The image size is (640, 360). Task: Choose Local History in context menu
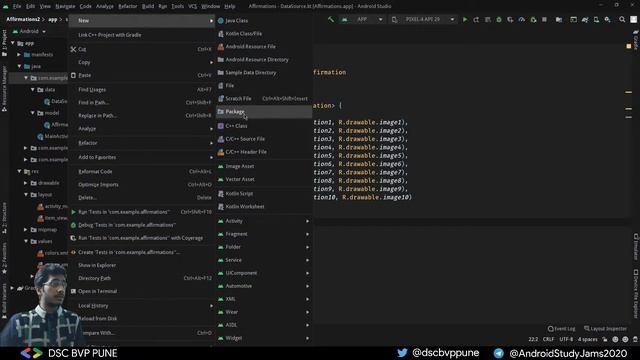coord(141,305)
